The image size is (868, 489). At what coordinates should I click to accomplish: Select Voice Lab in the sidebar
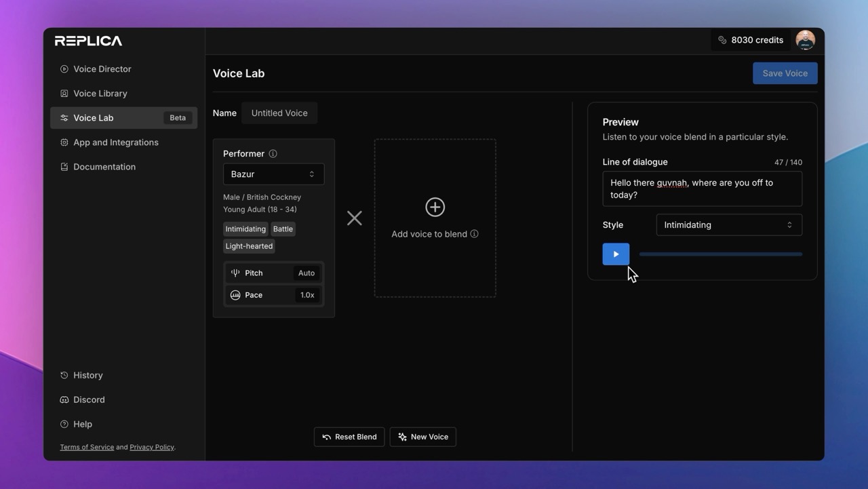pyautogui.click(x=94, y=117)
